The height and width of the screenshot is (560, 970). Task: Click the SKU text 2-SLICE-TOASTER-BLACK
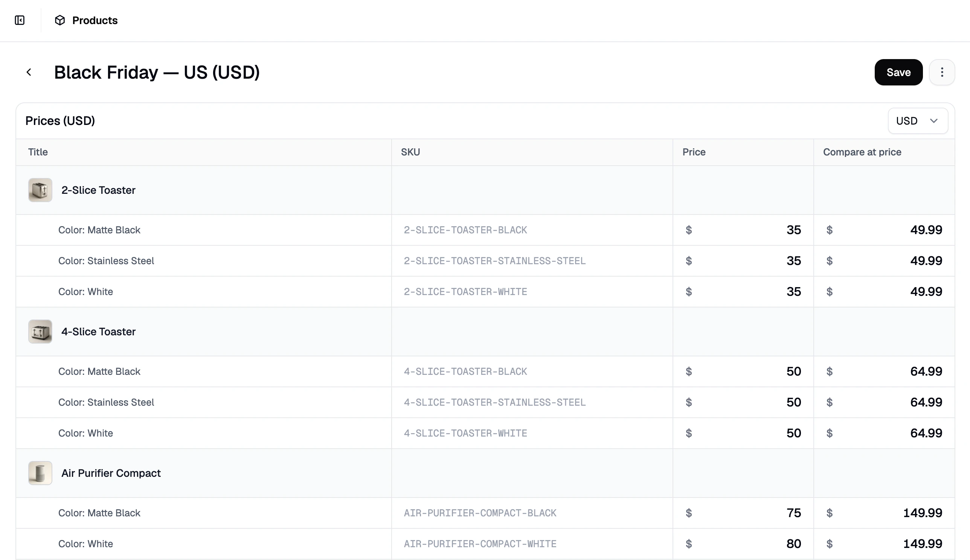[465, 230]
